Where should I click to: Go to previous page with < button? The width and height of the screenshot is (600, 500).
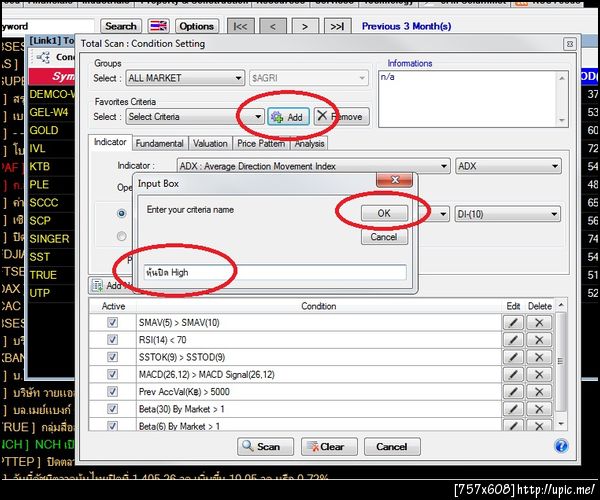tap(273, 26)
